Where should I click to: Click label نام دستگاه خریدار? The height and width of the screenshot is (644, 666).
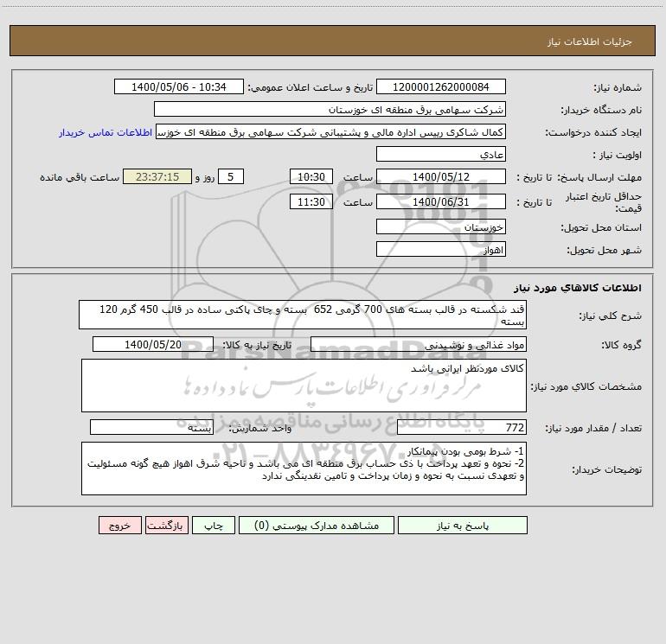[601, 110]
